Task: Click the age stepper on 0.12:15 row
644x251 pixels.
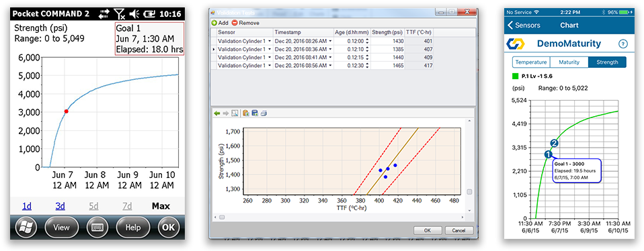Action: click(367, 58)
